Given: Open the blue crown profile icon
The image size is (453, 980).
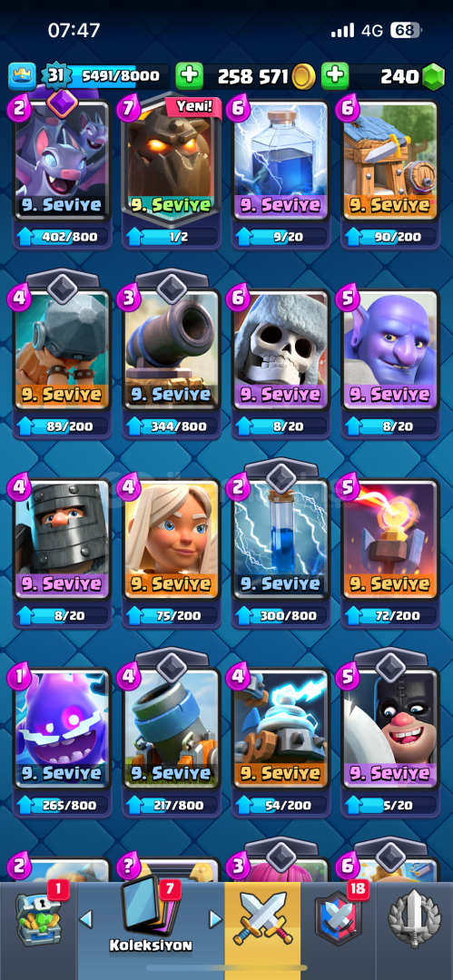Looking at the screenshot, I should coord(22,76).
